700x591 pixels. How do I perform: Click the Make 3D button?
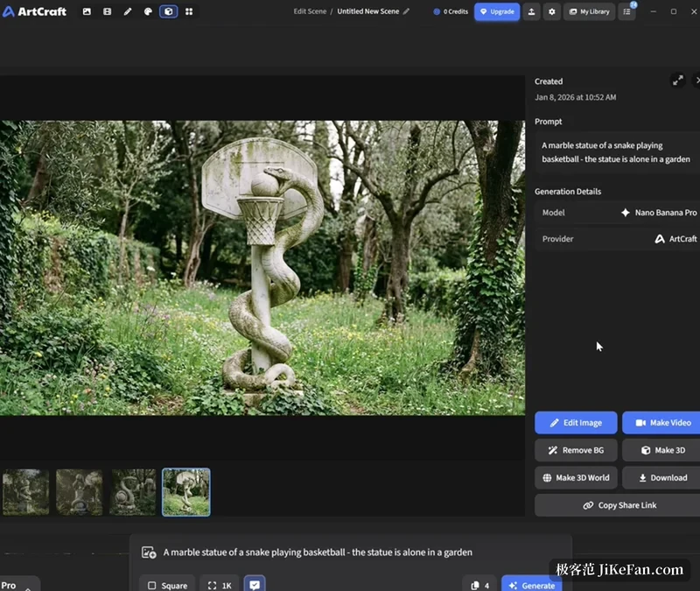click(x=663, y=450)
